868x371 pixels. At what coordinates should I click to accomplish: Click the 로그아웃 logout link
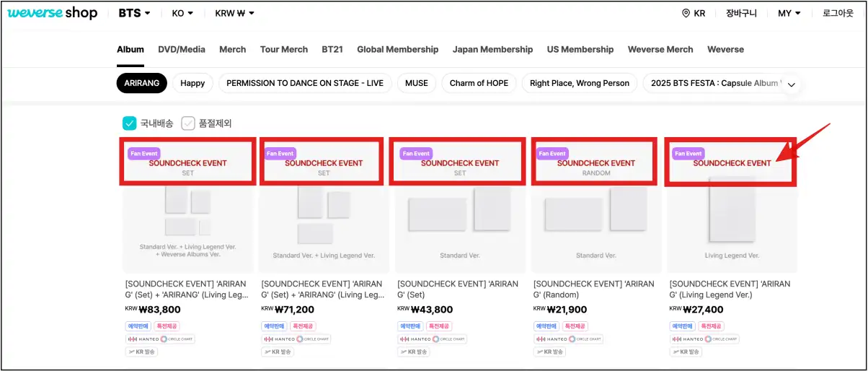tap(838, 13)
